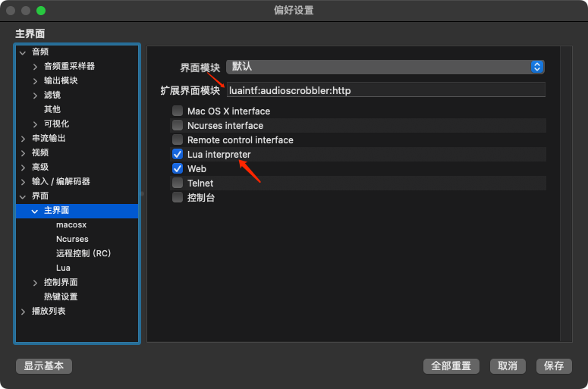Select the macosx tree item
Screen dimensions: 588x389
71,225
